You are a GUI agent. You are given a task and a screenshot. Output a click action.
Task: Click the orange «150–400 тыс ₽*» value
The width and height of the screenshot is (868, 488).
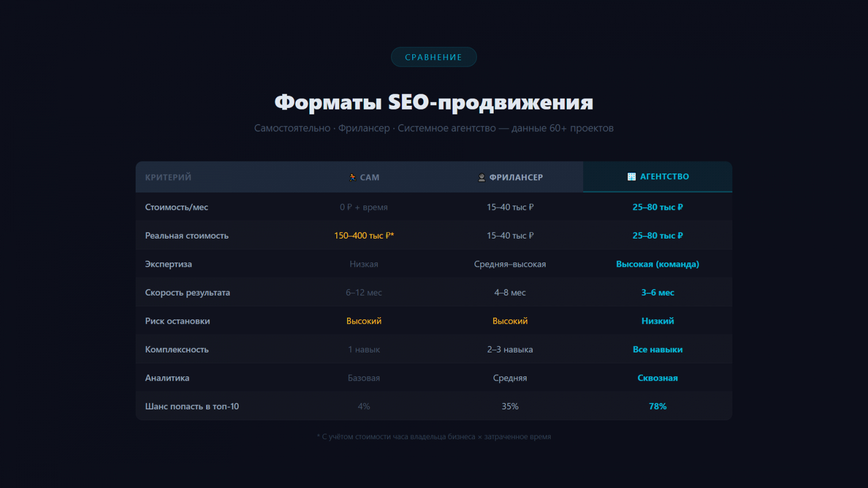363,236
